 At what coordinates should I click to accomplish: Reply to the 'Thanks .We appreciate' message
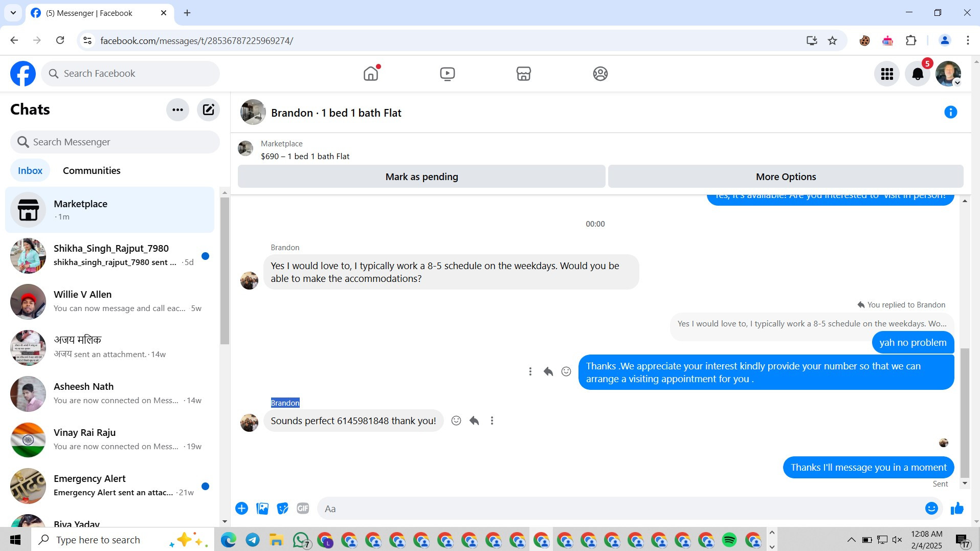(x=548, y=371)
